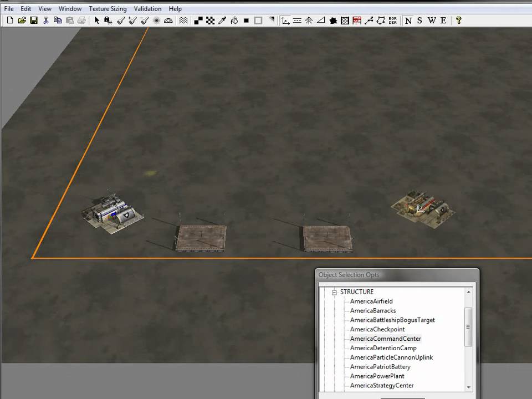Screen dimensions: 532x399
Task: Save the map with floppy disk icon
Action: (34, 21)
